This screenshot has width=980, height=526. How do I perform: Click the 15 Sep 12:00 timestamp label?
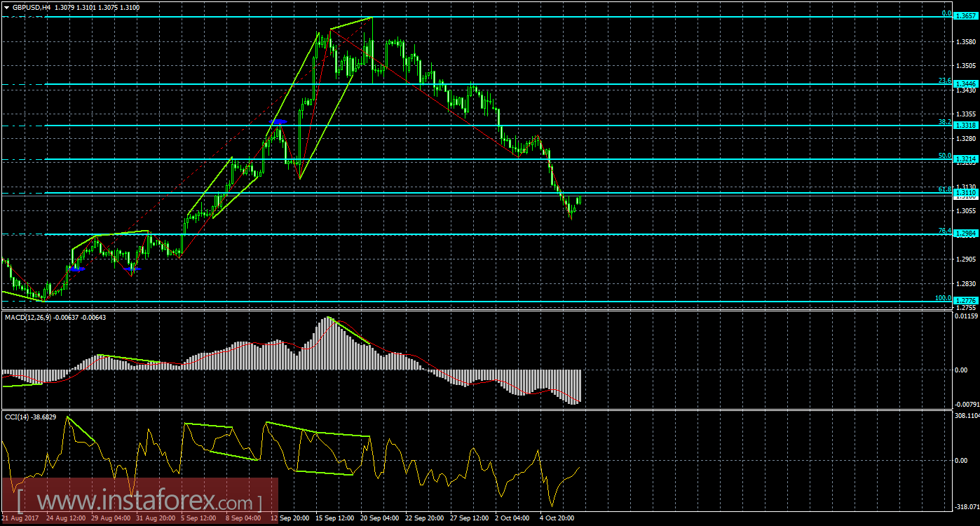click(x=333, y=518)
